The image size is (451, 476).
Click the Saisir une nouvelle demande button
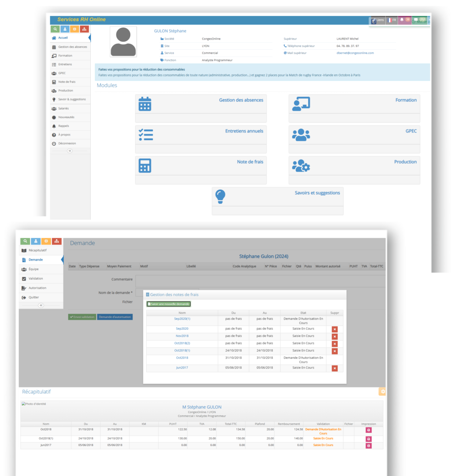tap(168, 304)
